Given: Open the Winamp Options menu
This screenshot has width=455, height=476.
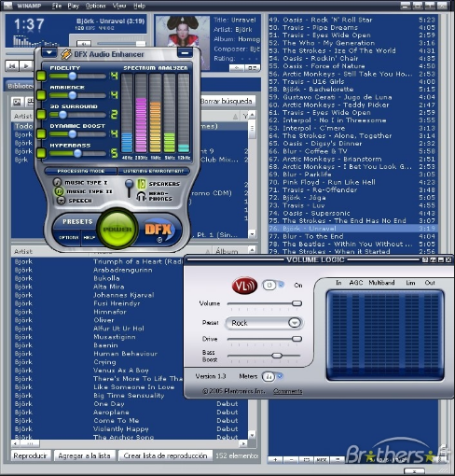Looking at the screenshot, I should coord(95,6).
